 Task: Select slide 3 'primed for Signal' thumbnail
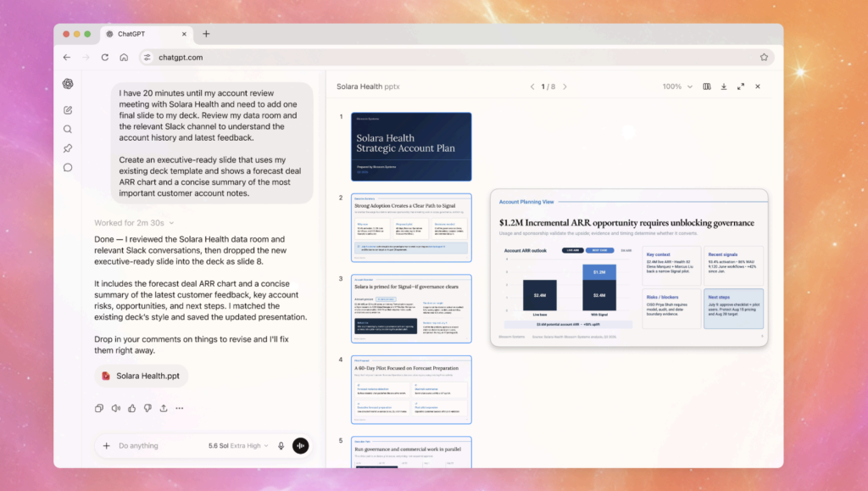[x=411, y=309]
